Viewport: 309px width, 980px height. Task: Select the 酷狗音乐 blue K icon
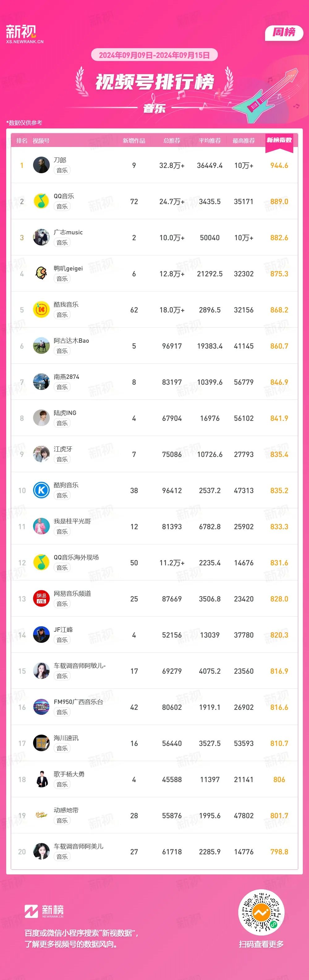click(41, 490)
